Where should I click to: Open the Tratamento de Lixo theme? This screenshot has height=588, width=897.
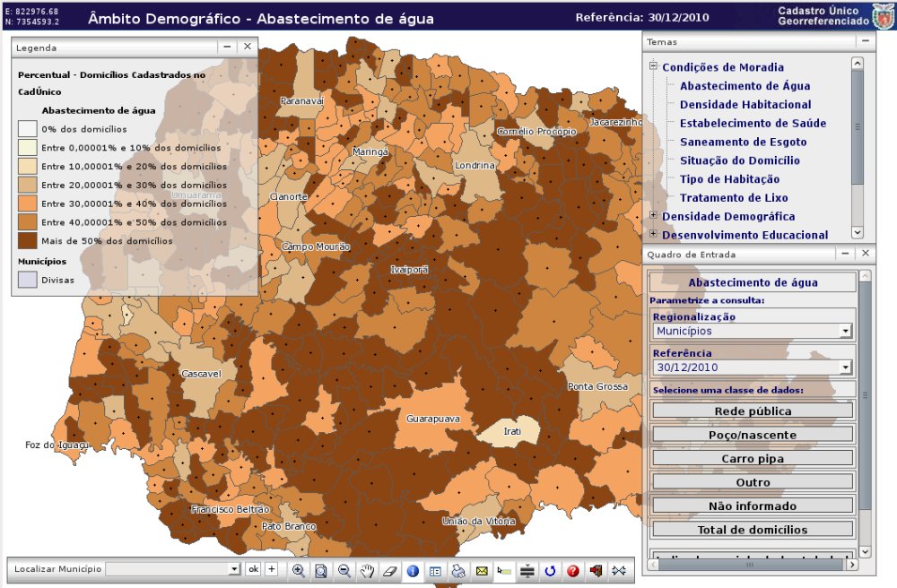coord(733,198)
